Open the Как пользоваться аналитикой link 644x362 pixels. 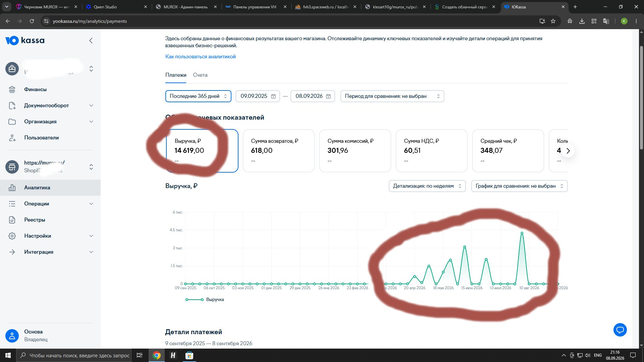click(x=201, y=57)
